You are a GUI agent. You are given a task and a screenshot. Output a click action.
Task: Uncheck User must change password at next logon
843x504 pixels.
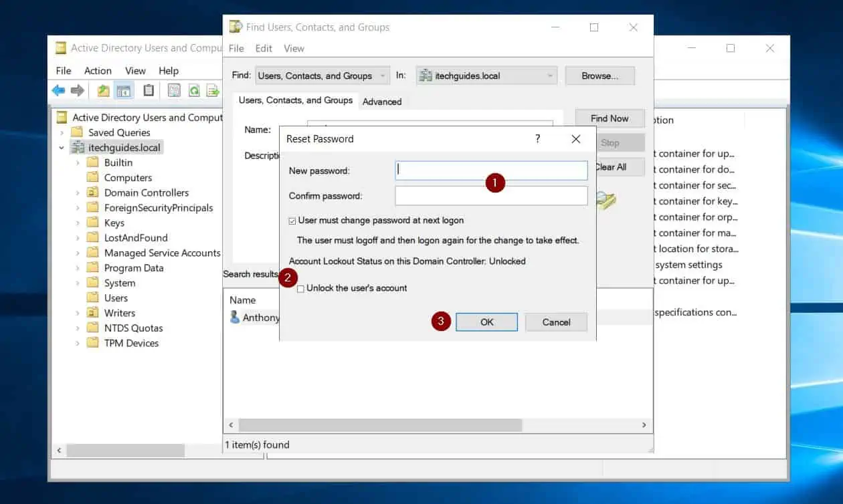(292, 221)
